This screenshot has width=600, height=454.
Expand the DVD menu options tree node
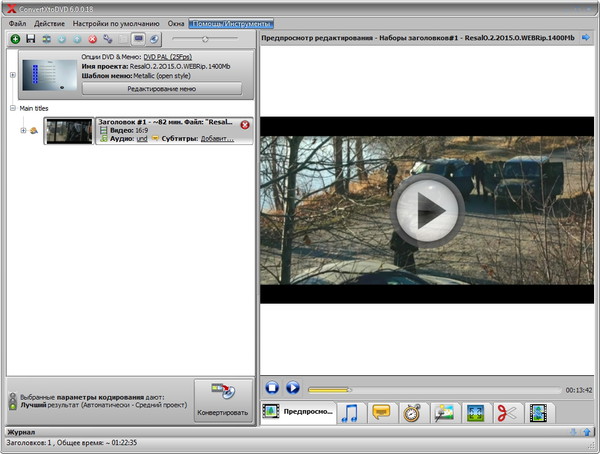click(12, 75)
